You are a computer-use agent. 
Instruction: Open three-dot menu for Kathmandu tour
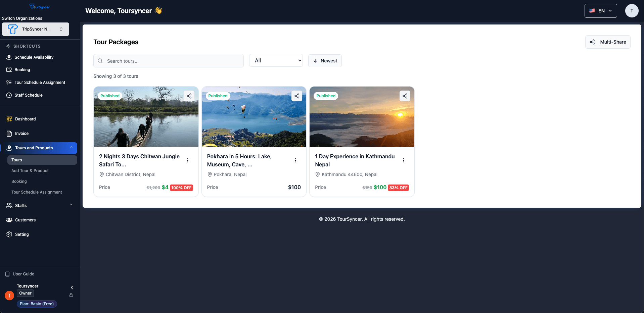click(404, 160)
